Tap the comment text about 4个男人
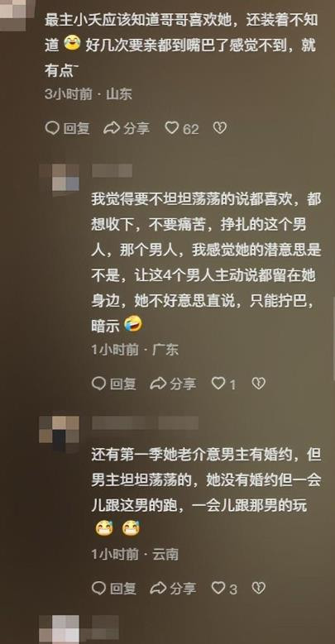The image size is (335, 644). coord(206,263)
